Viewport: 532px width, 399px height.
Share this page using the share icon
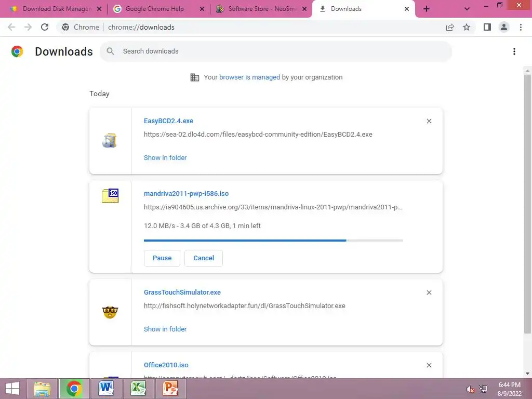click(450, 27)
